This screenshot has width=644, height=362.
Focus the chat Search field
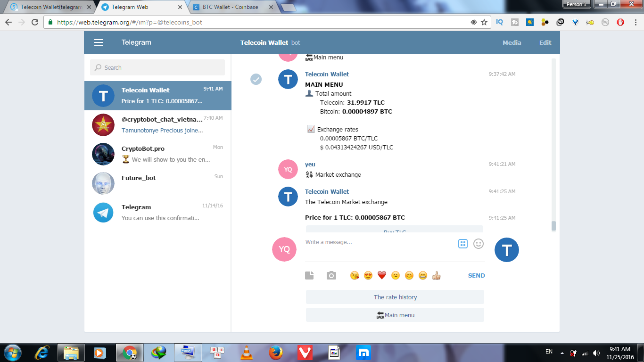tap(157, 67)
